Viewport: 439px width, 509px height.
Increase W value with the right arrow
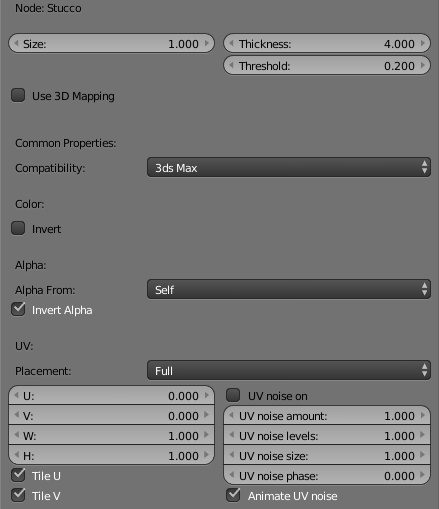207,435
